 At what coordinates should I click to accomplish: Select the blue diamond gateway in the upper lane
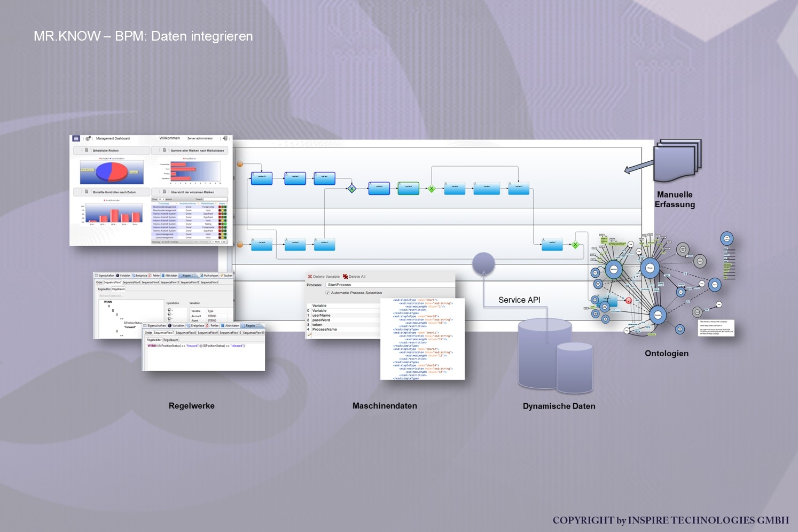[x=351, y=189]
